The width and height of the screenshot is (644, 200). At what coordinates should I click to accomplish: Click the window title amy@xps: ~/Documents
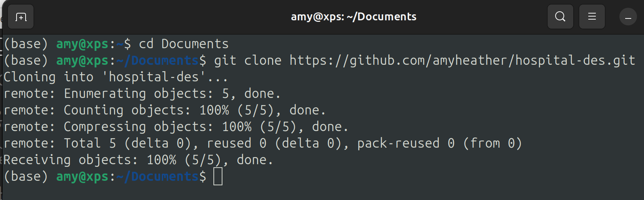pyautogui.click(x=353, y=17)
